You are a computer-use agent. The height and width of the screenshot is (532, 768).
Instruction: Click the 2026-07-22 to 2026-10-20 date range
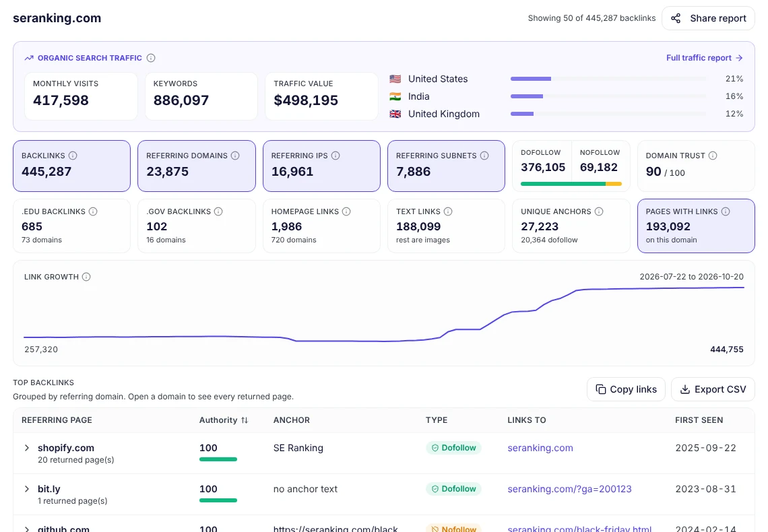point(692,277)
